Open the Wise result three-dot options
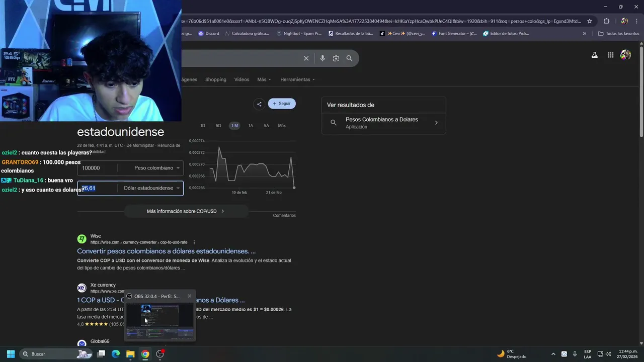 [194, 242]
